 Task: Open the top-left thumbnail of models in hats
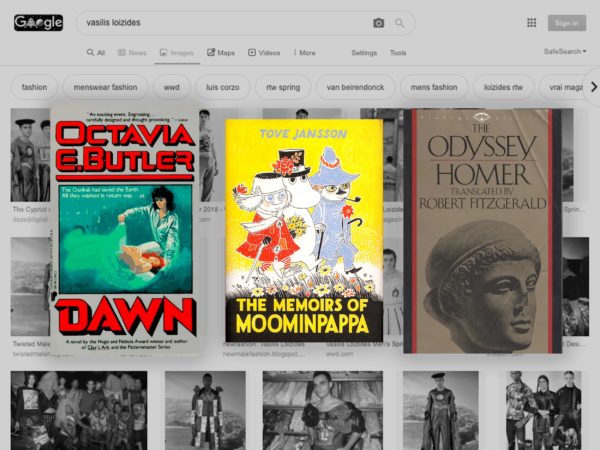(30, 155)
